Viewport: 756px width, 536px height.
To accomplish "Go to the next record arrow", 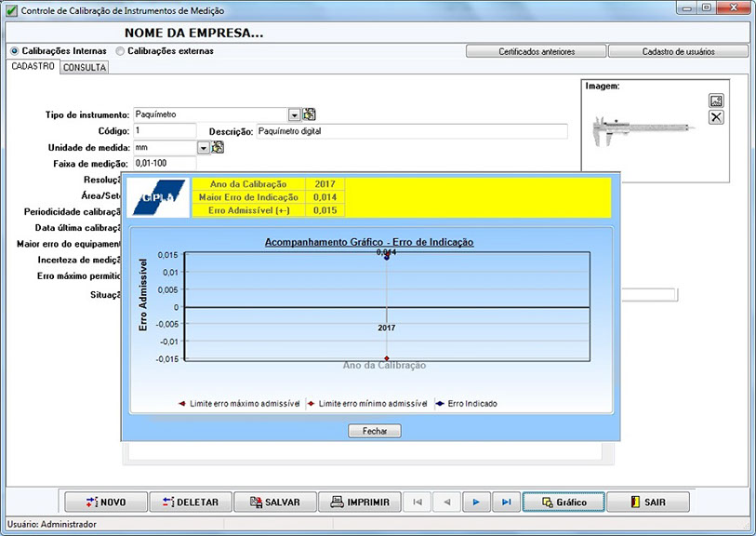I will coord(476,502).
